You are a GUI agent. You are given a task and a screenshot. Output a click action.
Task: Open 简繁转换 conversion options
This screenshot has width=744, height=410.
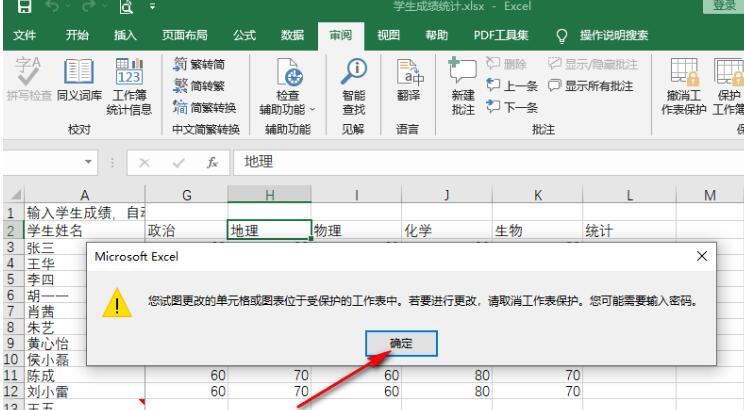coord(205,108)
